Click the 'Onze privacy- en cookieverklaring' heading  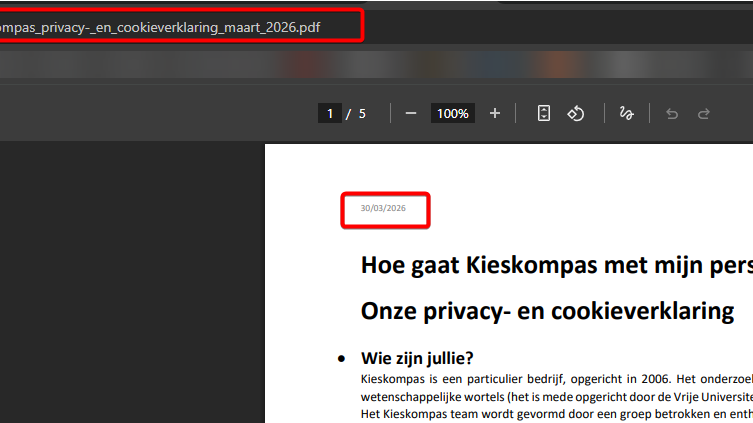(547, 311)
